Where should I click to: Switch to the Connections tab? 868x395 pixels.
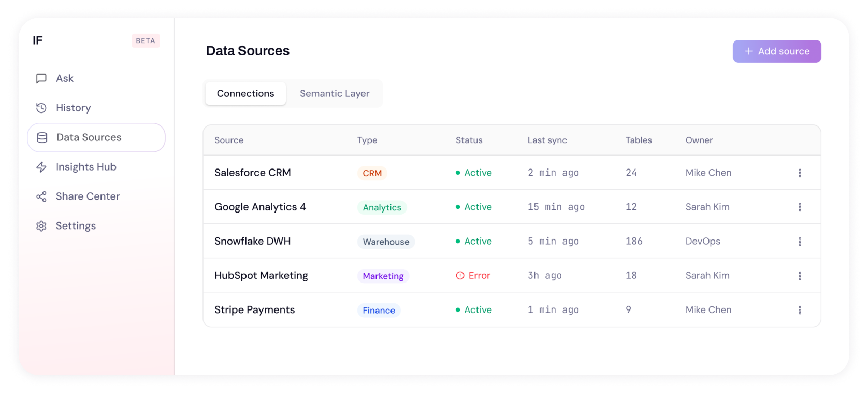click(x=245, y=94)
